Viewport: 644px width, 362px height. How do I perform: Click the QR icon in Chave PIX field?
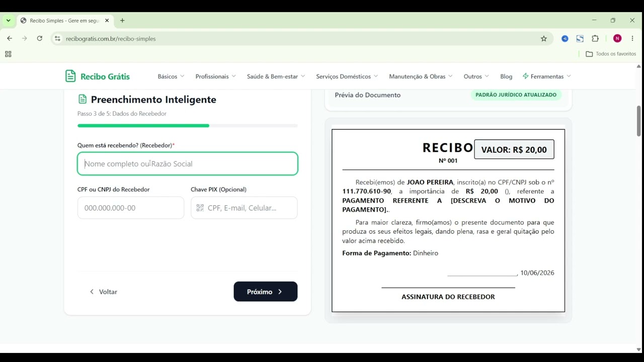200,208
